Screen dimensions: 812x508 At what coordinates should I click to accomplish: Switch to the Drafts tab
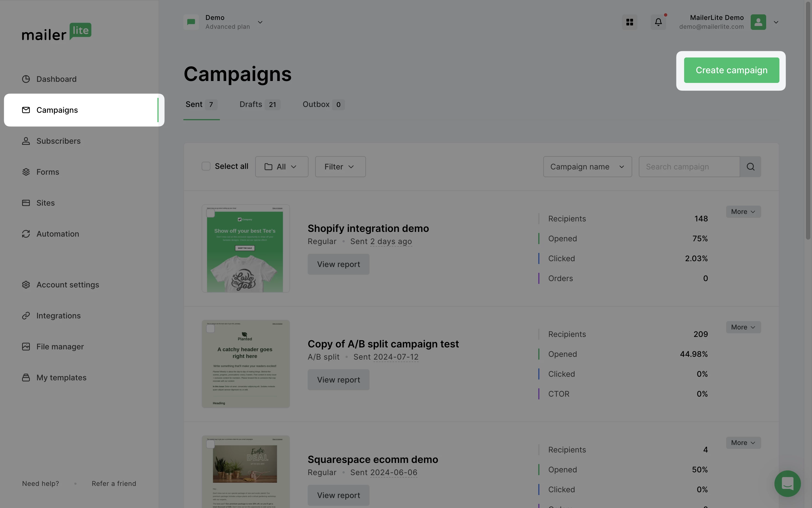259,104
